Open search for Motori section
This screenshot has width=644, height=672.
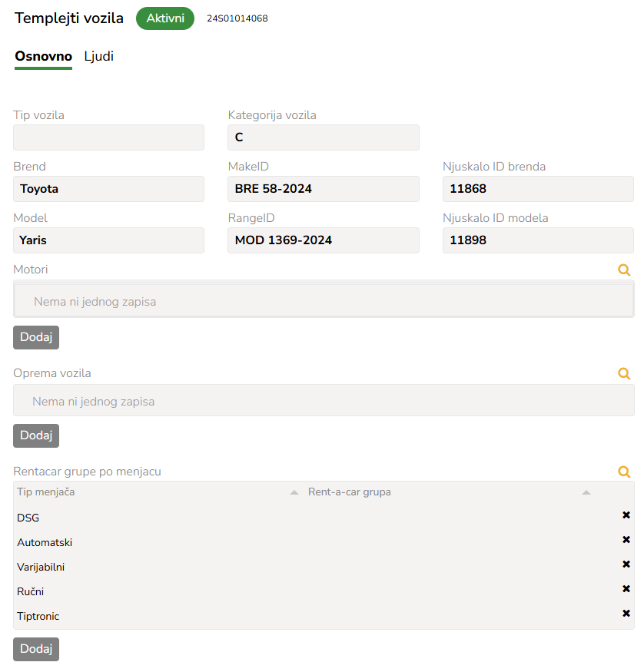tap(624, 270)
